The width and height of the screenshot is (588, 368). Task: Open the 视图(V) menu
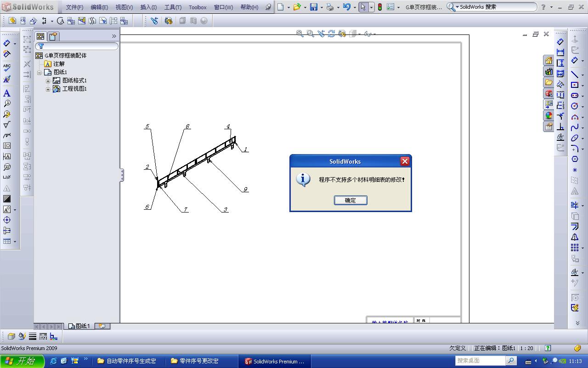click(x=124, y=7)
